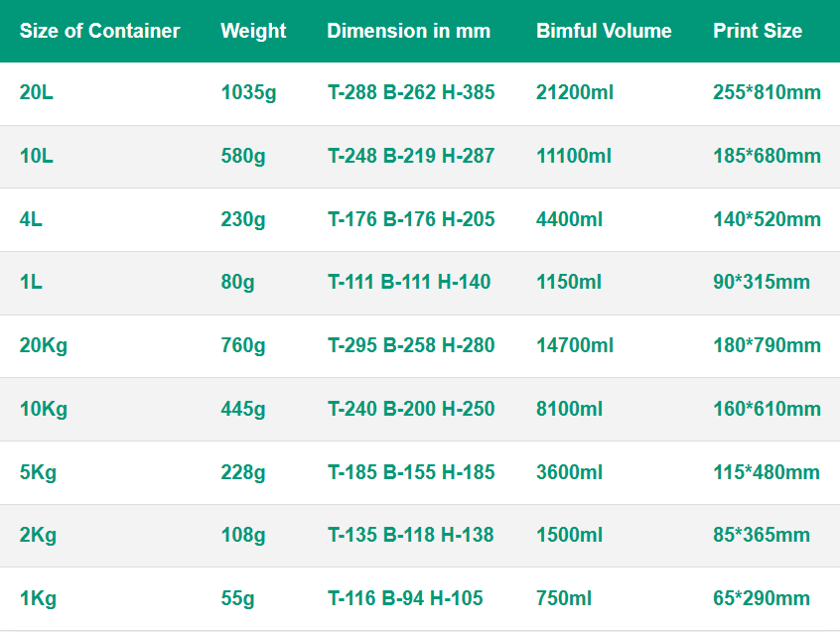The image size is (840, 632).
Task: Select the 14700ml volume cell
Action: [575, 345]
